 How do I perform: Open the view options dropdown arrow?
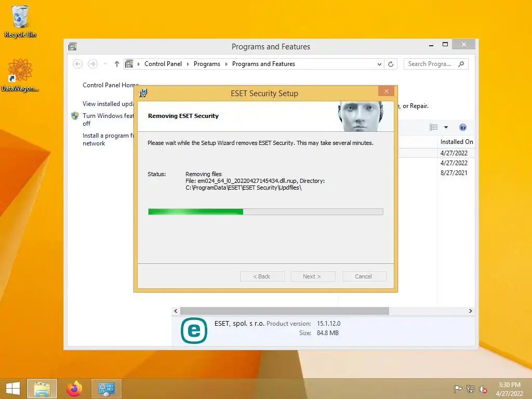(446, 127)
